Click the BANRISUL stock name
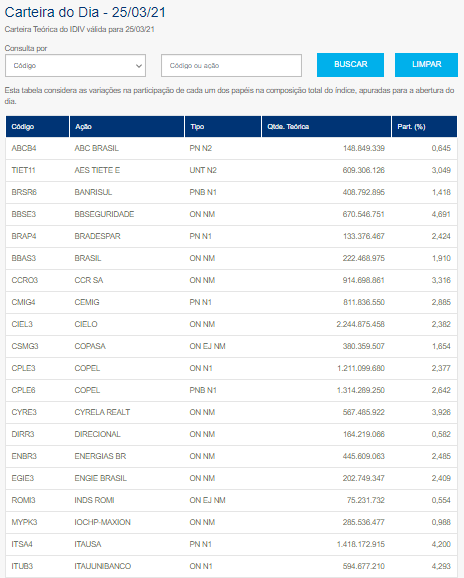This screenshot has height=578, width=464. click(93, 192)
